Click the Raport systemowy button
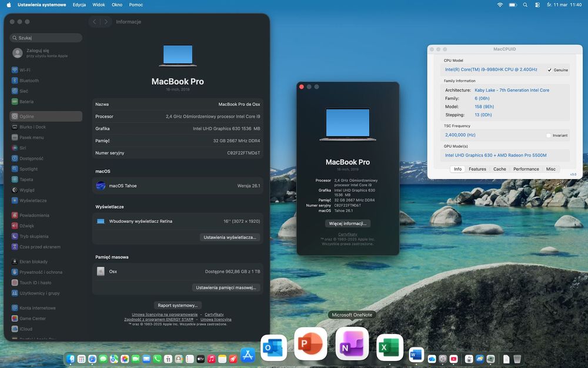The image size is (588, 368). point(178,305)
